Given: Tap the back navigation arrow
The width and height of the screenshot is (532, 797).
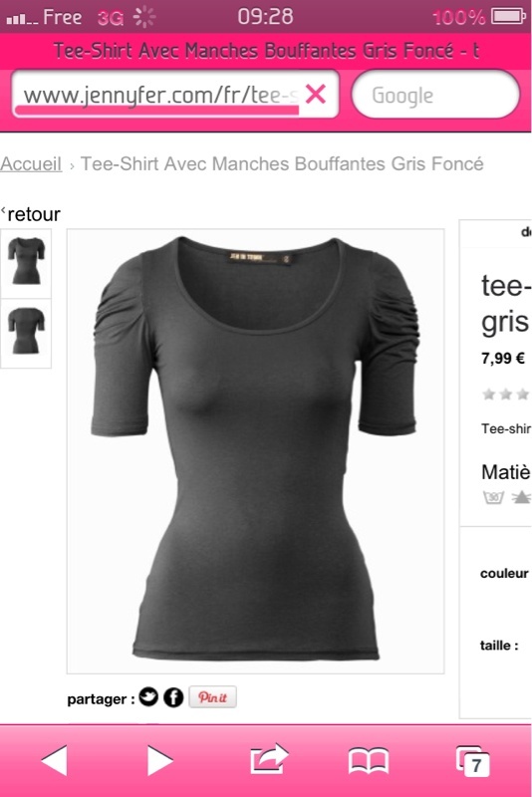Looking at the screenshot, I should pyautogui.click(x=55, y=760).
